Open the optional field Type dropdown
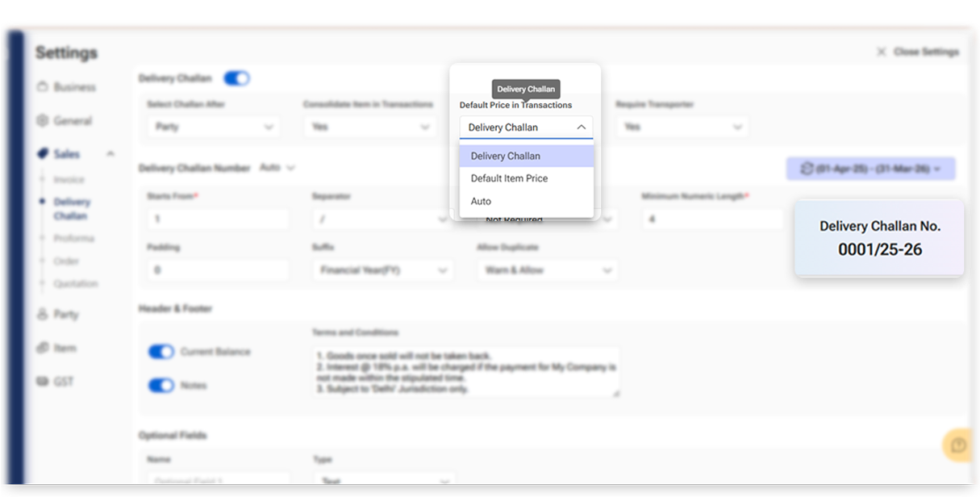This screenshot has width=980, height=497. 382,480
